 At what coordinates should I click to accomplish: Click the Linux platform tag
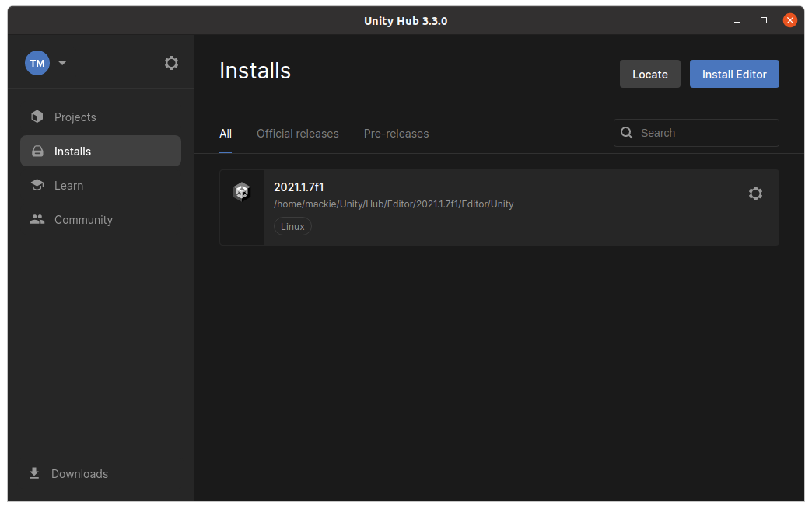click(292, 227)
